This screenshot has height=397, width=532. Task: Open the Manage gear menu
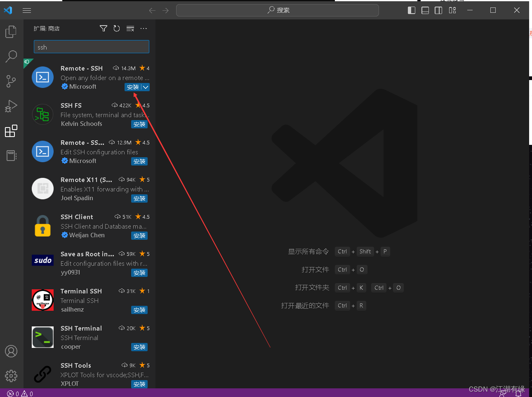click(11, 376)
